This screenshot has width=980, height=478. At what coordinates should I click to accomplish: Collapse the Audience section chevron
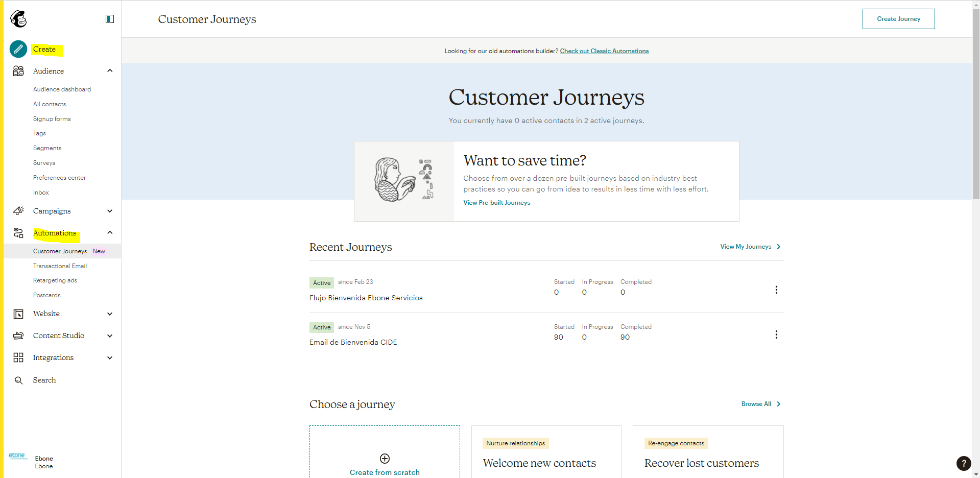coord(109,70)
